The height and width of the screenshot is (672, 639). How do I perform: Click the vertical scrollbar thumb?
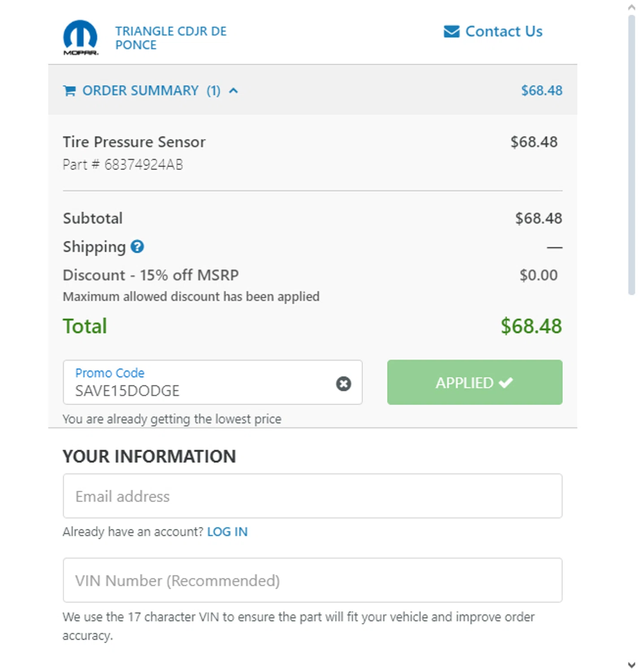coord(631,155)
